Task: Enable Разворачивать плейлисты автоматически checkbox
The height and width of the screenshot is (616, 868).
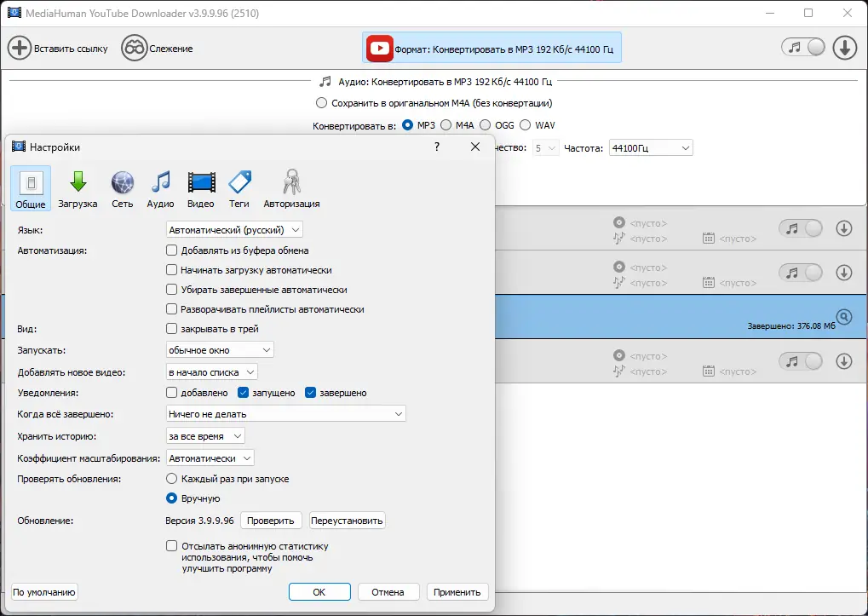Action: tap(171, 308)
